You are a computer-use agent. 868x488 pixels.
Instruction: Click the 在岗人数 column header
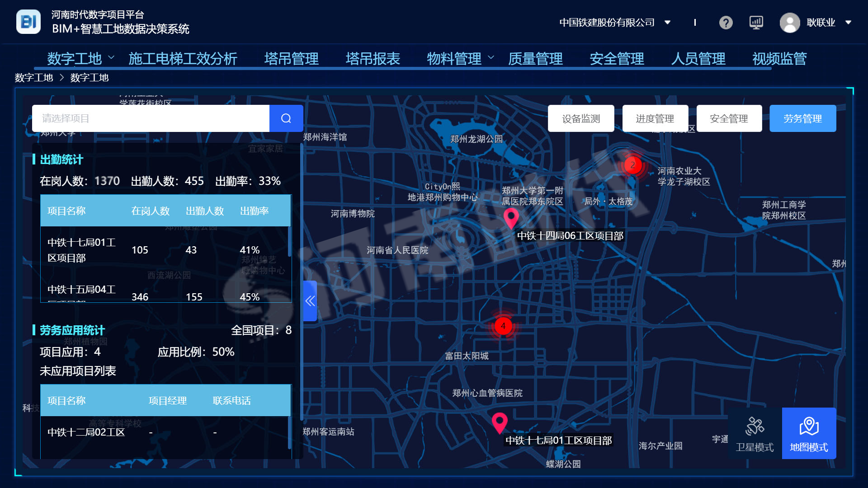point(151,211)
